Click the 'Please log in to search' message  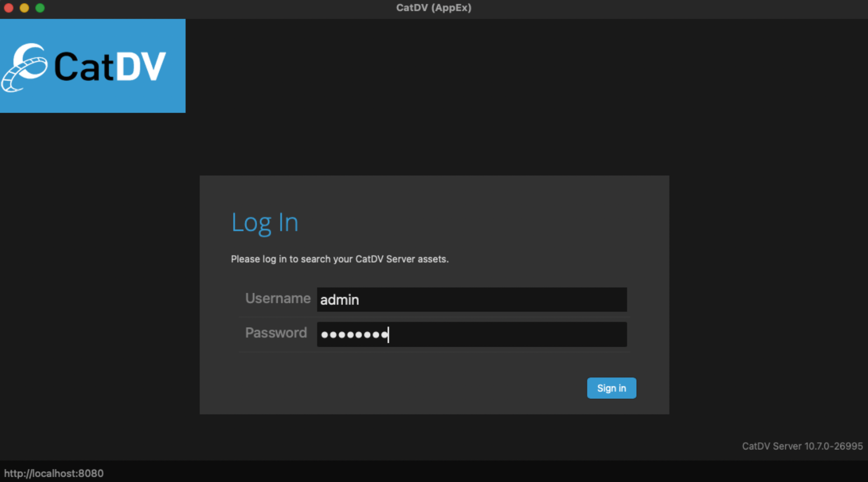[340, 259]
